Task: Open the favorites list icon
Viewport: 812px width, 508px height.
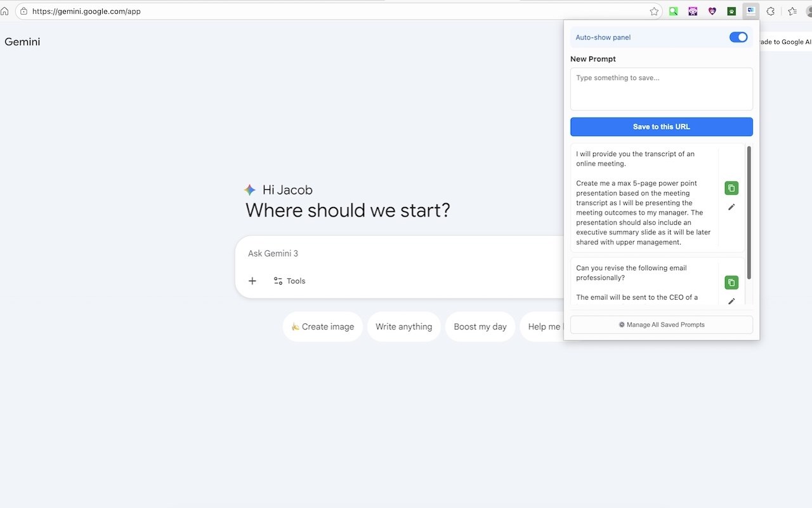Action: coord(792,11)
